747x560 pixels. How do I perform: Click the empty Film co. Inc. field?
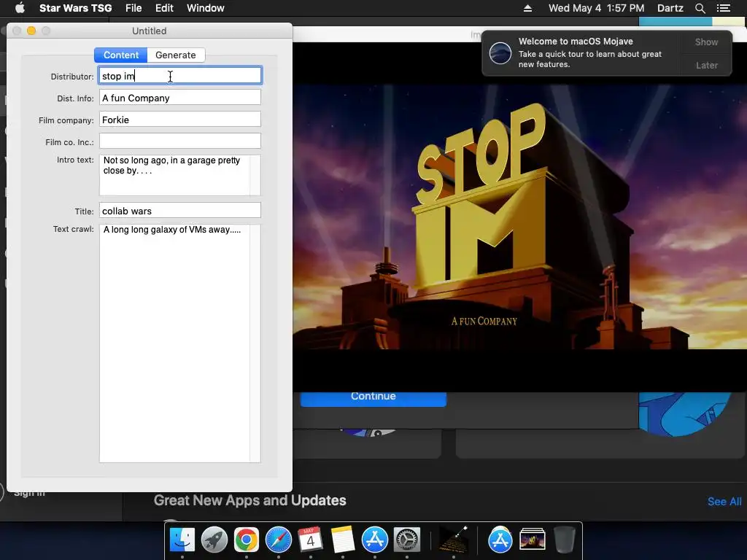pos(180,141)
